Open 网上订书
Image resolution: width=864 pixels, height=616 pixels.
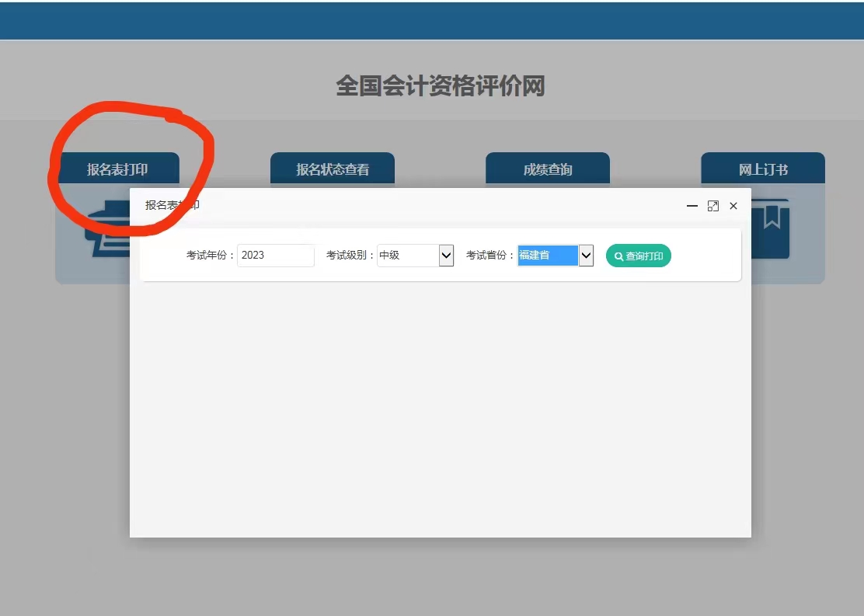point(762,169)
